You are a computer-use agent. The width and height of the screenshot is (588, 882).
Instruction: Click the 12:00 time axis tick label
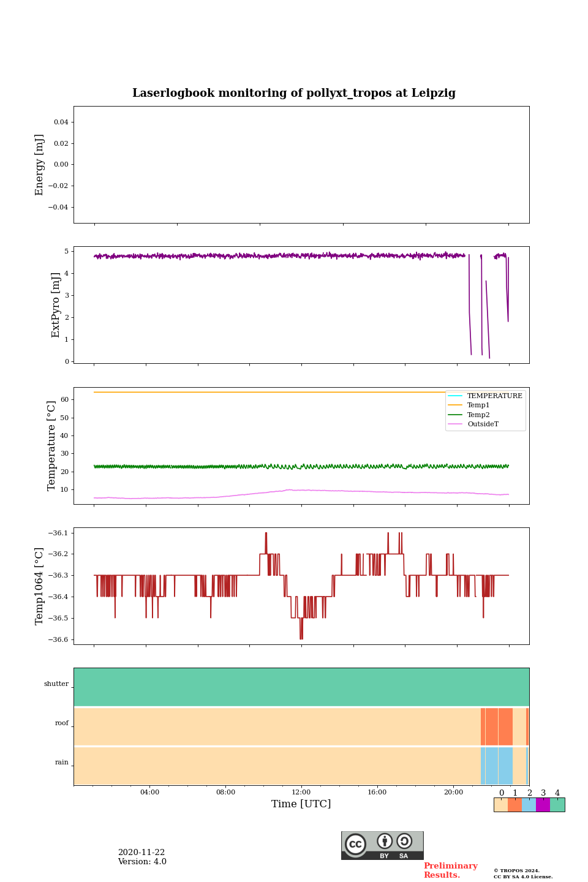(x=301, y=793)
